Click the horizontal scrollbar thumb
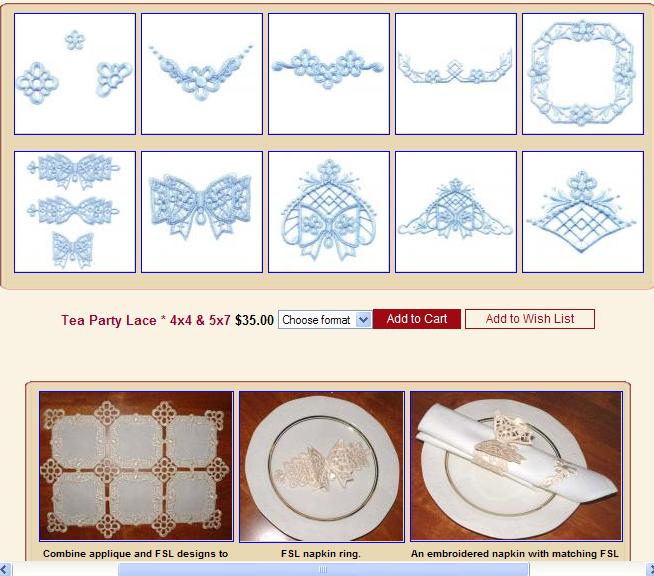The image size is (654, 576). point(324,569)
